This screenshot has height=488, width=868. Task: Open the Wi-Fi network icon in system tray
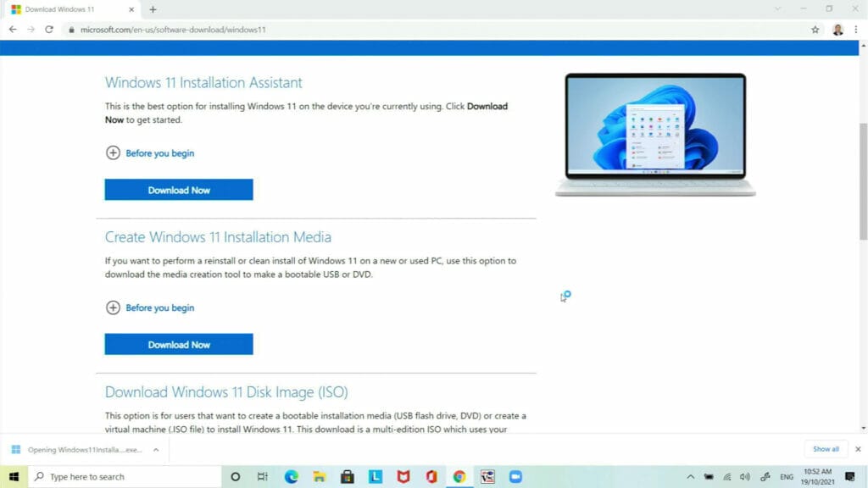coord(726,476)
